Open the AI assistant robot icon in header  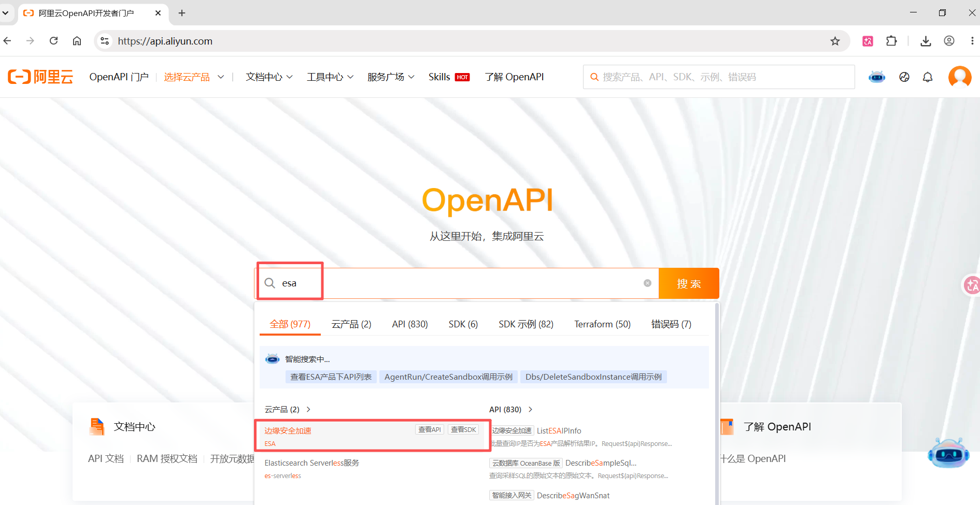[x=877, y=77]
